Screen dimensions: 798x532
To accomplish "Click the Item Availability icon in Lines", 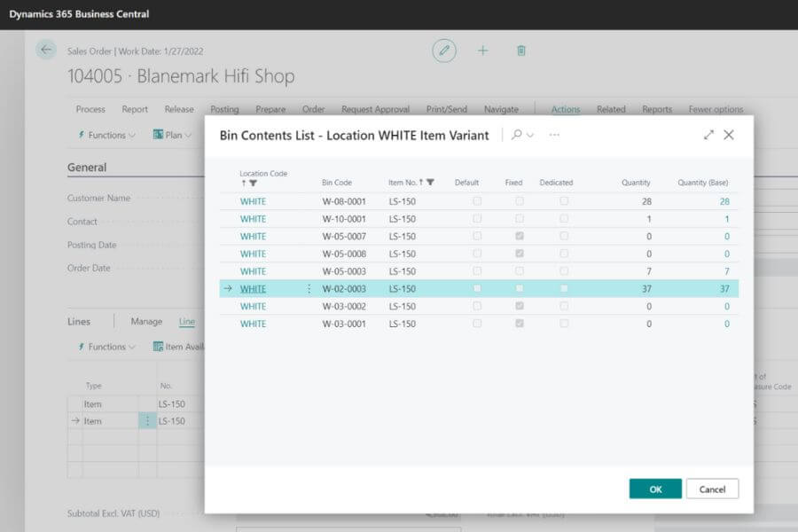I will pyautogui.click(x=159, y=346).
